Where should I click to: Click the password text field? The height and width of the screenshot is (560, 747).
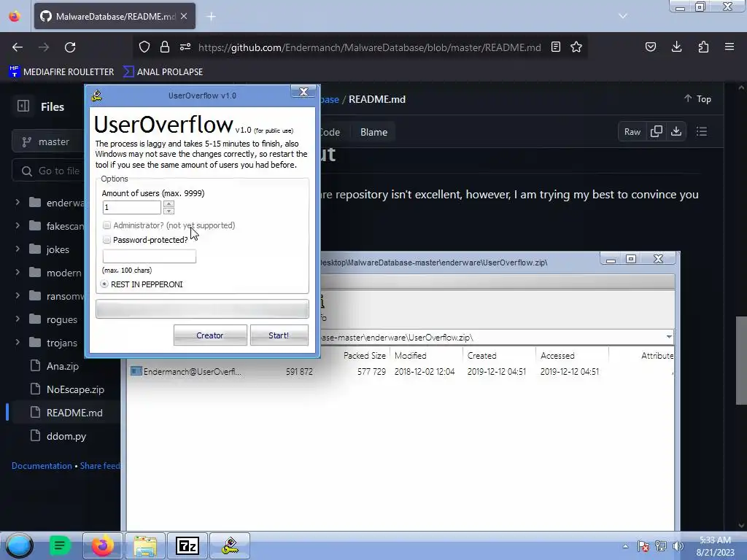[x=149, y=256]
